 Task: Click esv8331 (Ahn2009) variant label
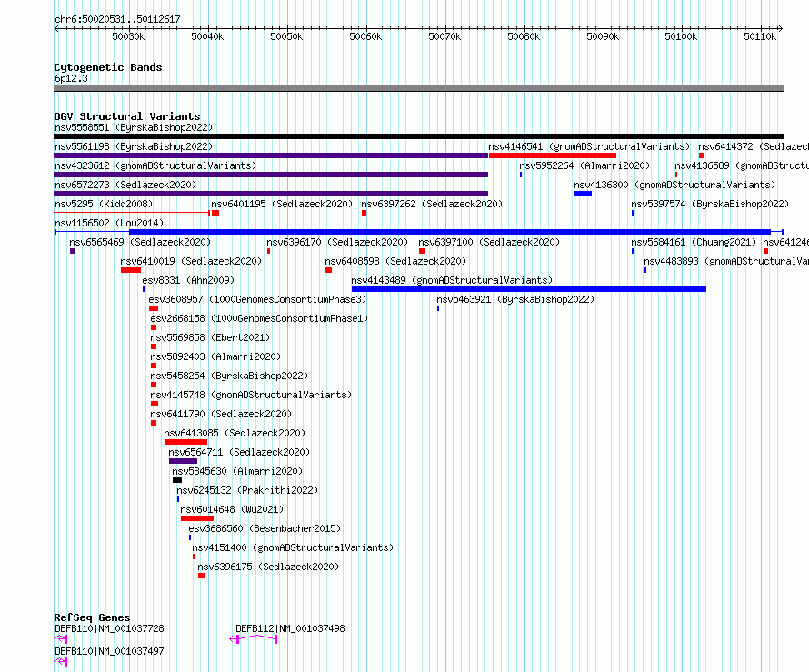[x=188, y=280]
